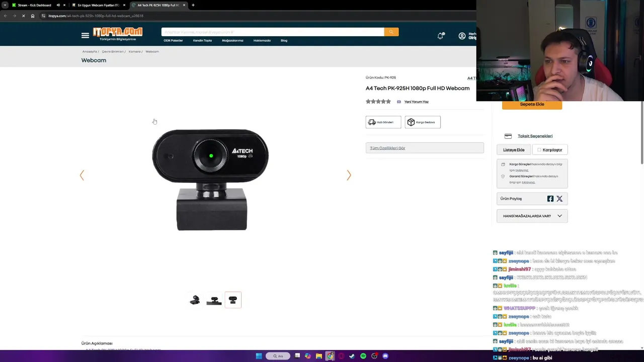Screen dimensions: 644x362
Task: Click the credit card installment icon
Action: pyautogui.click(x=508, y=136)
